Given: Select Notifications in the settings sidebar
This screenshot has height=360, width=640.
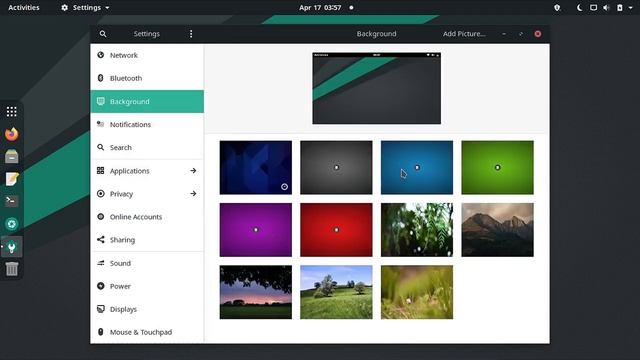Looking at the screenshot, I should click(x=147, y=124).
